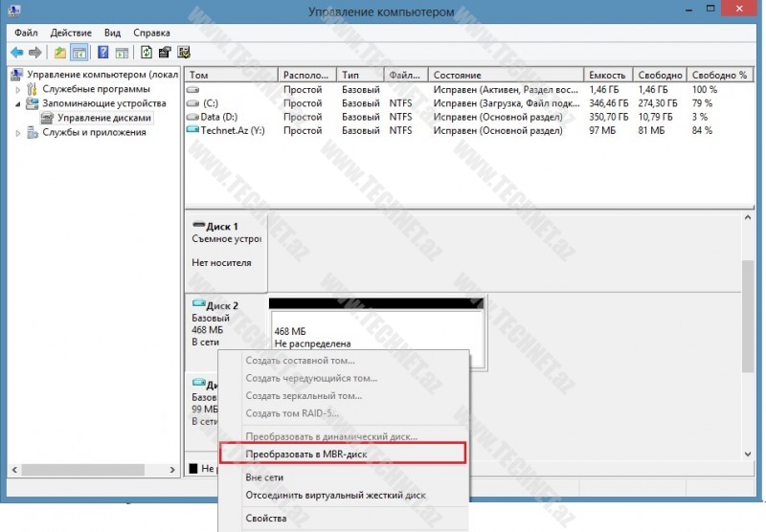Click the drive icon for Data (D:)

click(193, 117)
